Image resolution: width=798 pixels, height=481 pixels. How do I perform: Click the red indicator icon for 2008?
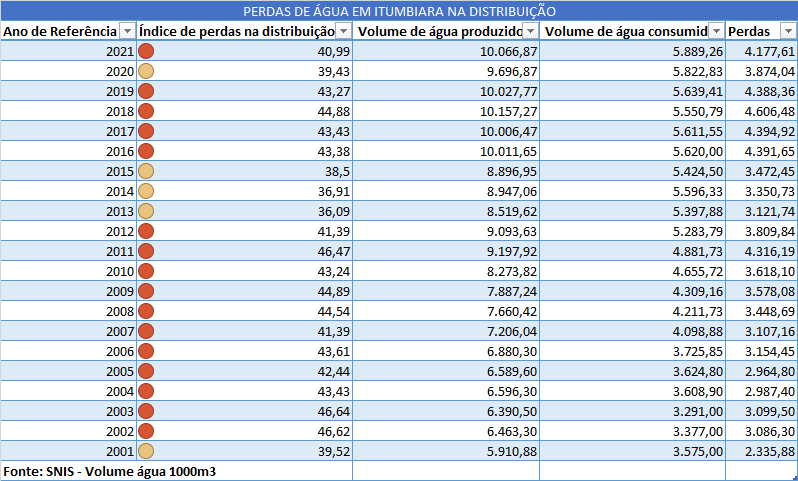(146, 311)
